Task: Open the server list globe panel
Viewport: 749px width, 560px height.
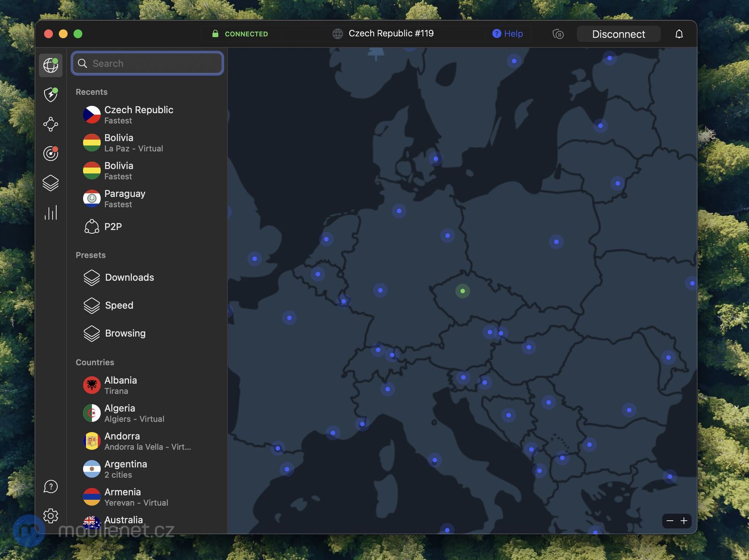Action: pos(51,65)
